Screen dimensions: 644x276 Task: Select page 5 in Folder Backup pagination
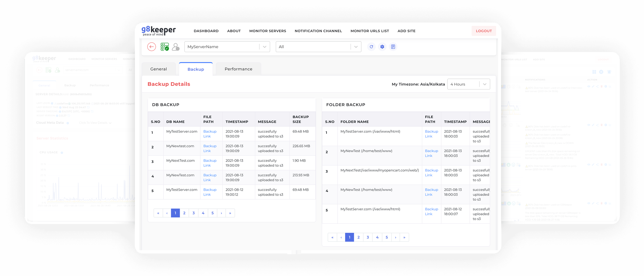387,237
